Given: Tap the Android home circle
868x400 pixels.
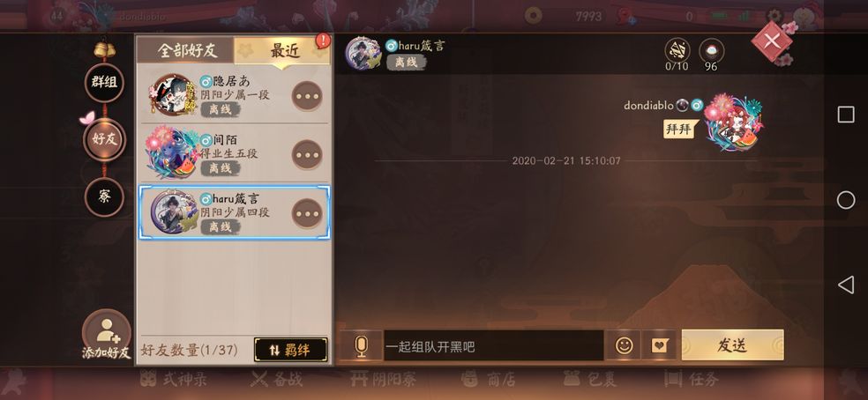Looking at the screenshot, I should [x=845, y=200].
